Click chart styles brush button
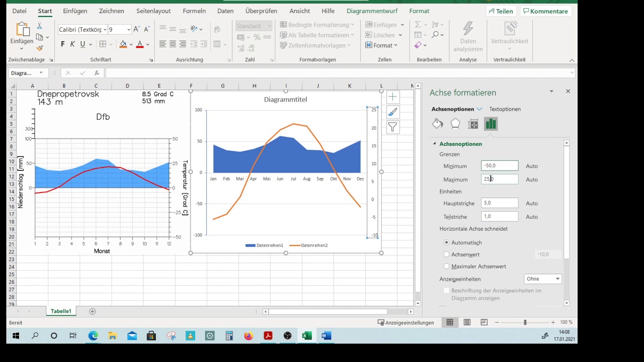 click(392, 112)
